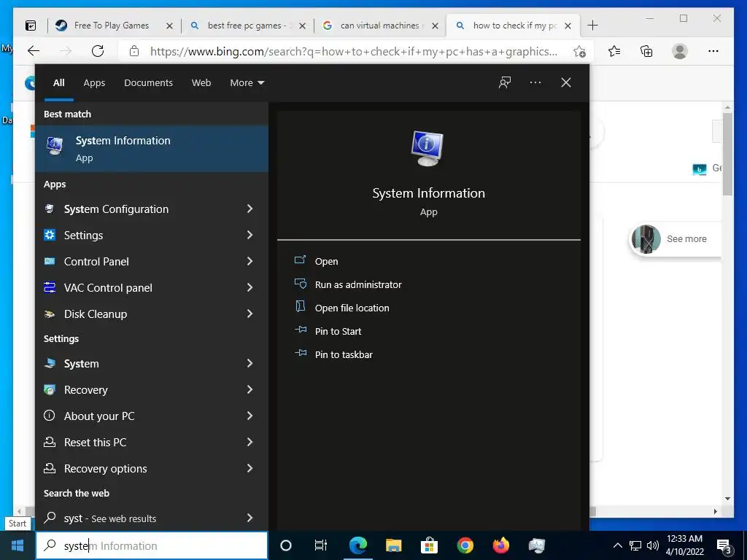This screenshot has width=747, height=560.
Task: Click the VAC Control panel icon
Action: point(50,287)
